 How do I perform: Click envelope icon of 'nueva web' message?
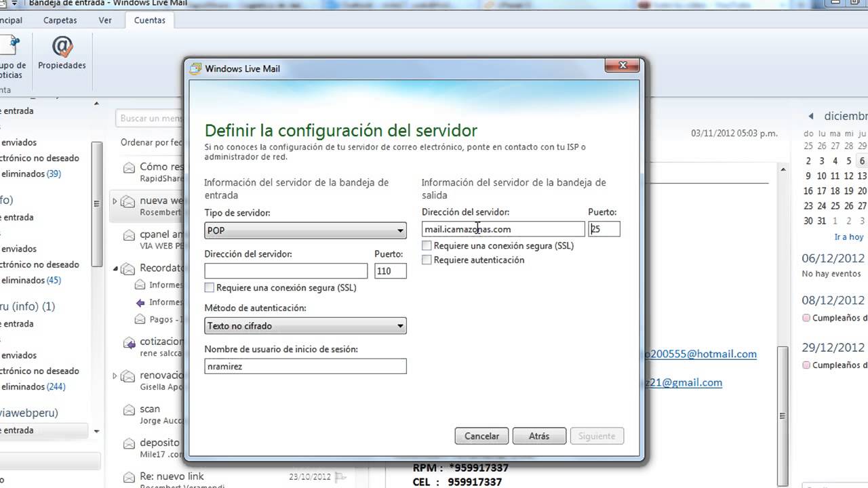129,202
